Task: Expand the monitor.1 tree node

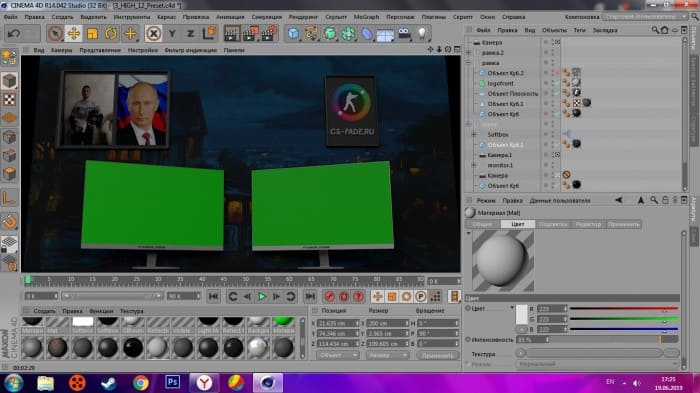Action: [474, 165]
